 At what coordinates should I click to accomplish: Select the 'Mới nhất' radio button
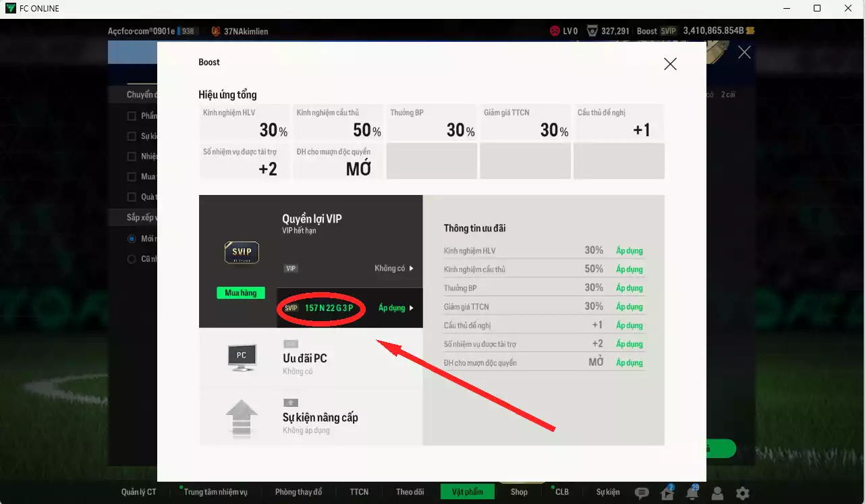132,239
